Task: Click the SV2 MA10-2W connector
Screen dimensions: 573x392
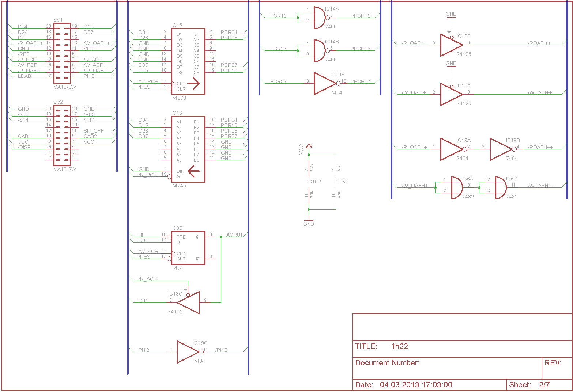Action: [62, 136]
